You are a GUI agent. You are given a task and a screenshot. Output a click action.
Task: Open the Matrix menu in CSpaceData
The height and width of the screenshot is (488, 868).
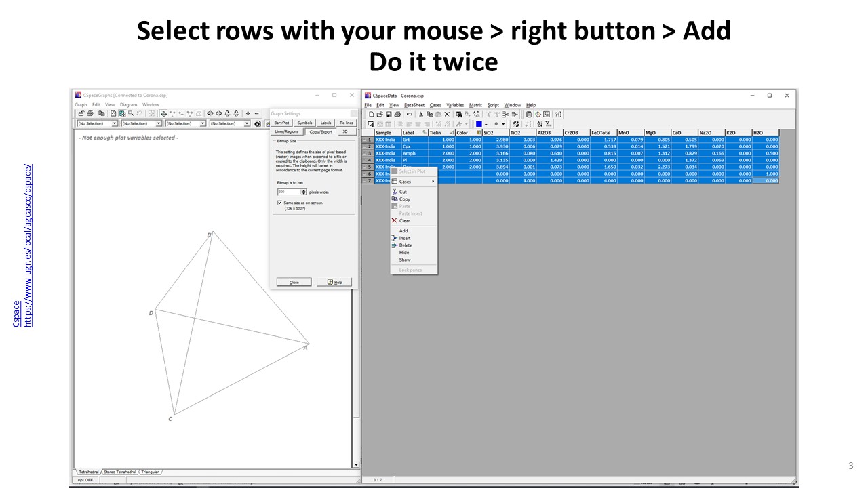click(x=475, y=105)
